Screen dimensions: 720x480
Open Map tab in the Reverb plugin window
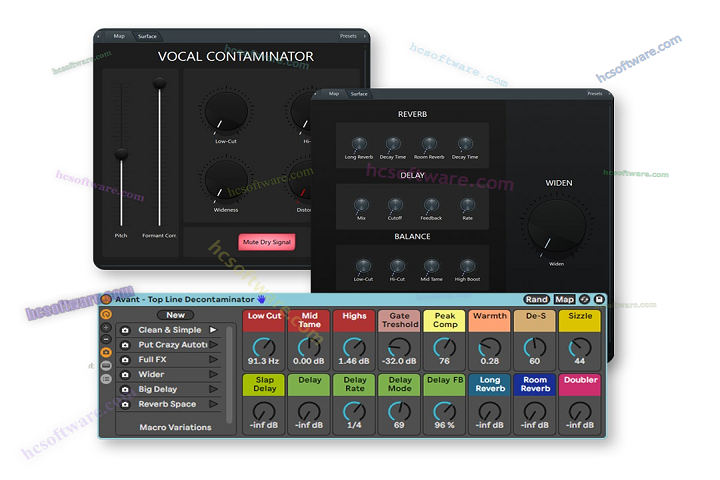point(334,94)
